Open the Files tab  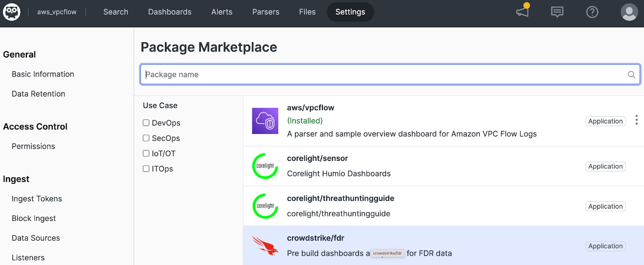tap(307, 12)
